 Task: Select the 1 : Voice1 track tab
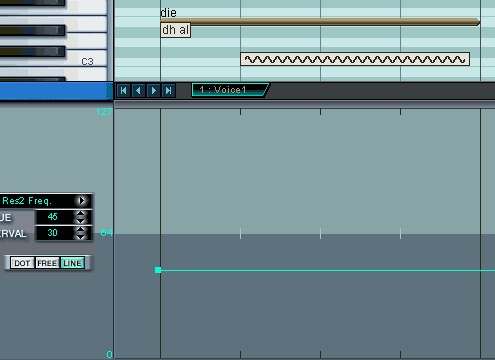[x=230, y=90]
